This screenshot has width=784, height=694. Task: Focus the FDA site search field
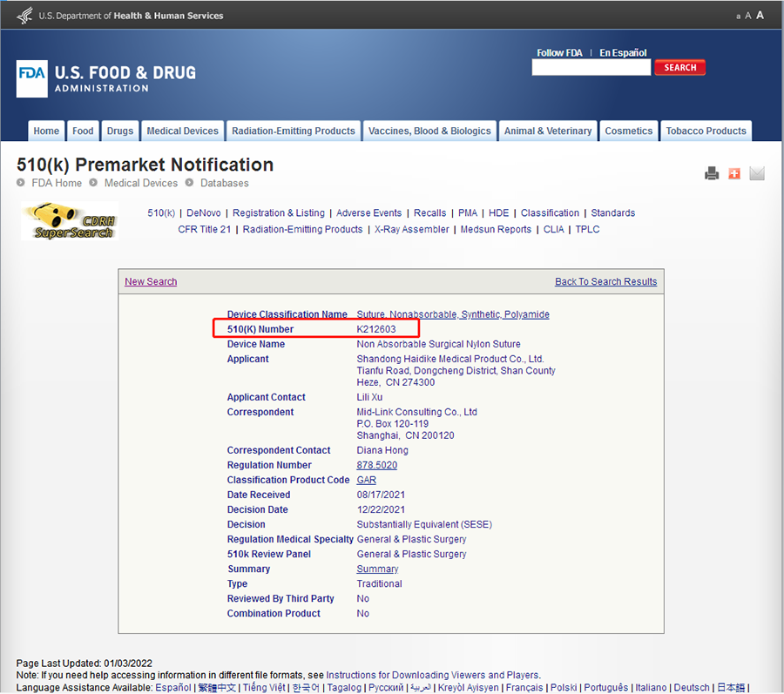tap(591, 67)
